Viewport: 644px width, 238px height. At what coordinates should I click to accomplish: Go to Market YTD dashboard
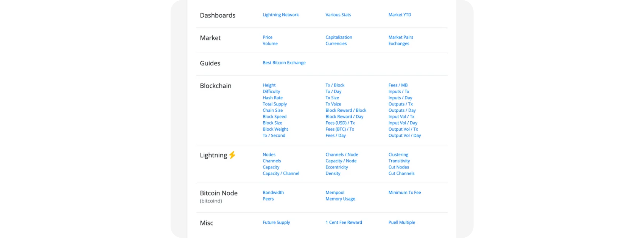[400, 15]
